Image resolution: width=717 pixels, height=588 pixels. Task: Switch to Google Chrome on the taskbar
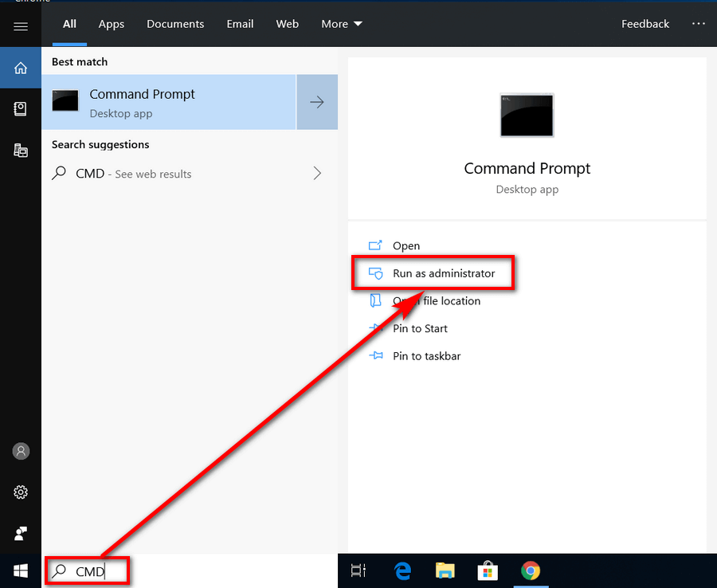pyautogui.click(x=531, y=570)
